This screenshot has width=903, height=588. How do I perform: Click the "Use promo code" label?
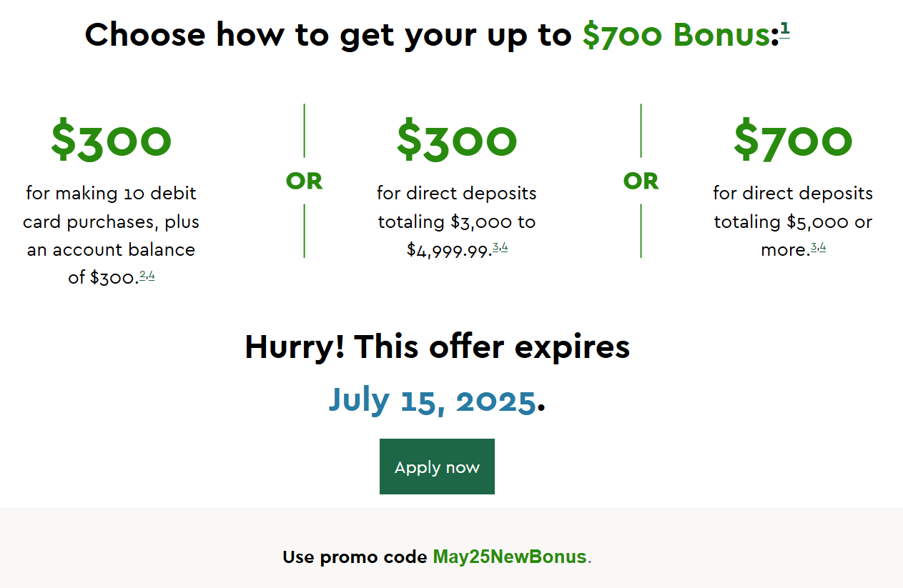coord(355,557)
